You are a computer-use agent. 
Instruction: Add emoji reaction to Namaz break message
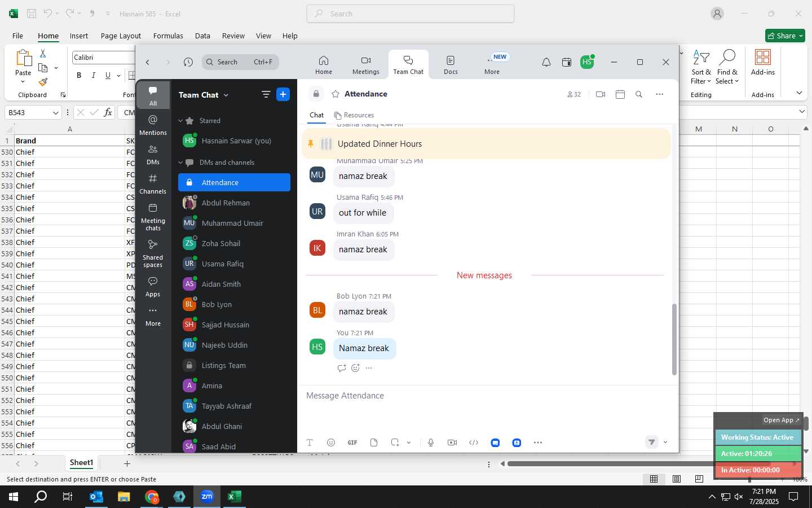click(x=355, y=368)
